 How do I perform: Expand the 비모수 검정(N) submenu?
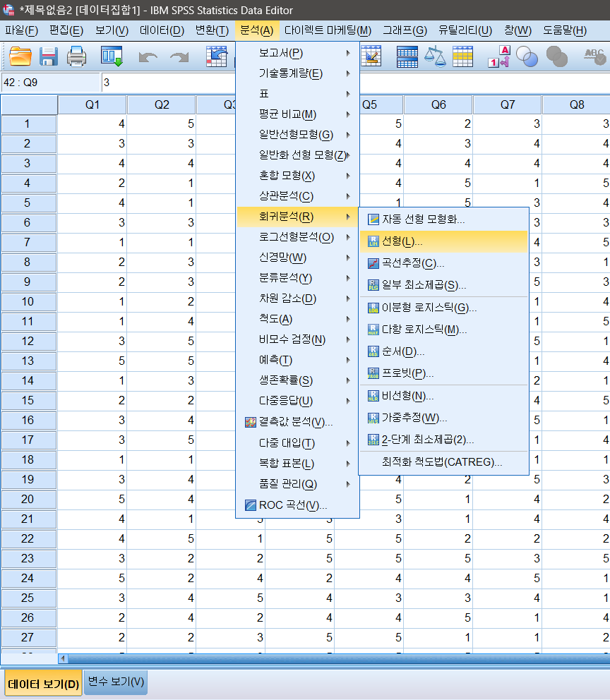pos(297,339)
